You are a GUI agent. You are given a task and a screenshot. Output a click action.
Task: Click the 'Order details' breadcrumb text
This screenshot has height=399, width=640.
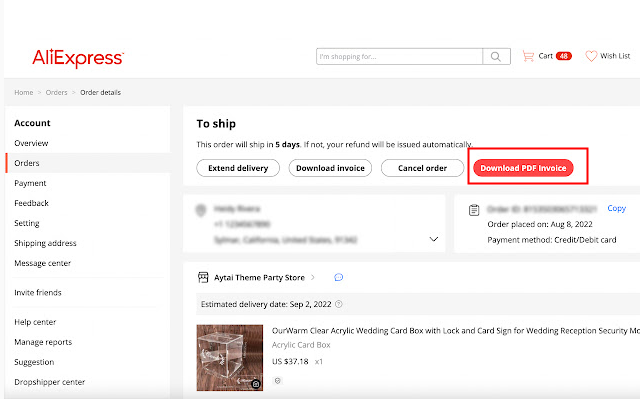pyautogui.click(x=100, y=93)
